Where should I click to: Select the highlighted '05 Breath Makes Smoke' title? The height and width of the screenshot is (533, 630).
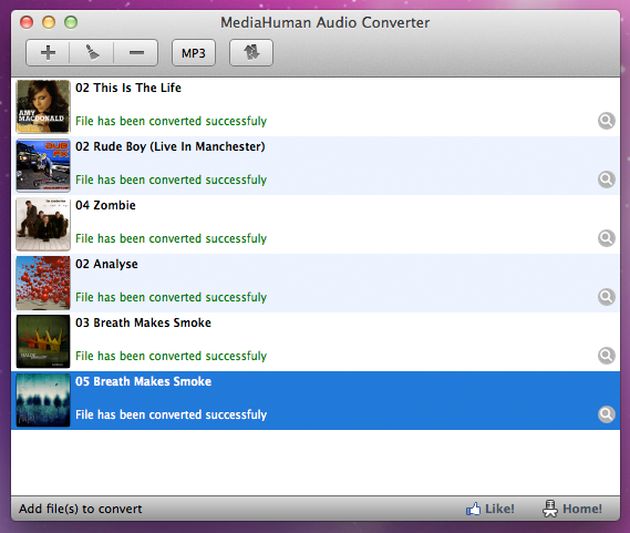click(143, 381)
